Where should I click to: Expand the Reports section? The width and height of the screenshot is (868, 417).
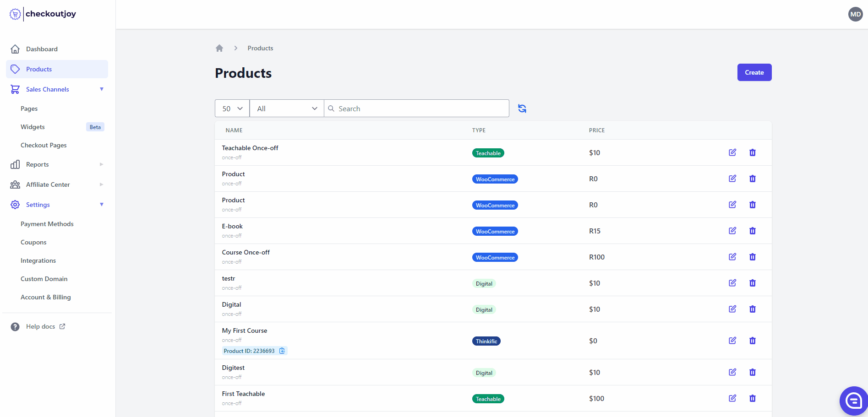[x=37, y=164]
